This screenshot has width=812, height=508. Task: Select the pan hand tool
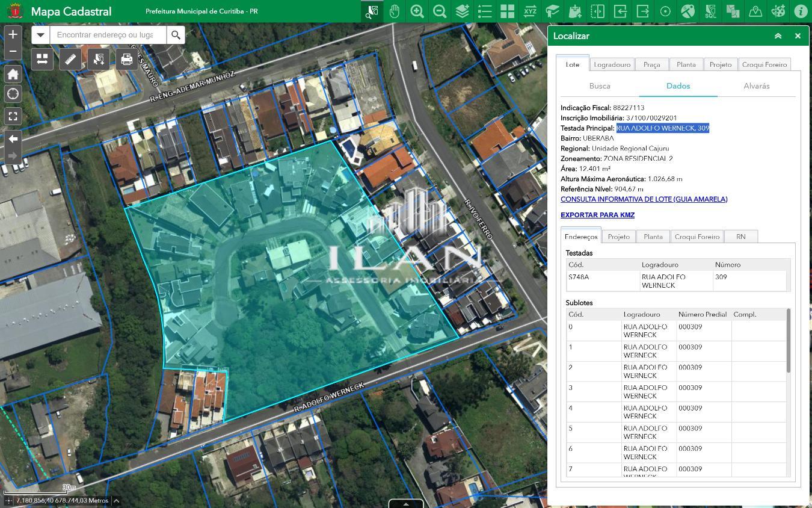click(395, 11)
